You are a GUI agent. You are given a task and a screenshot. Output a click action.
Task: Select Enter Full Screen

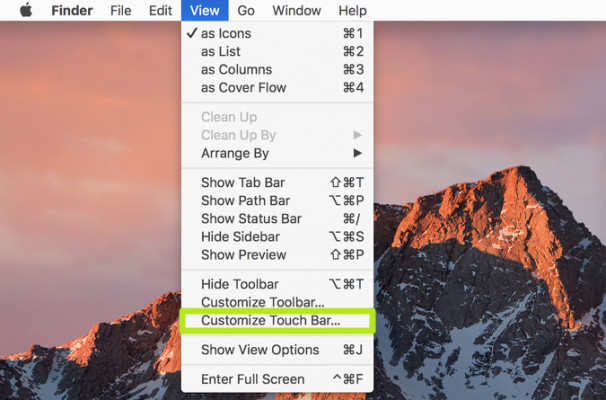coord(252,379)
